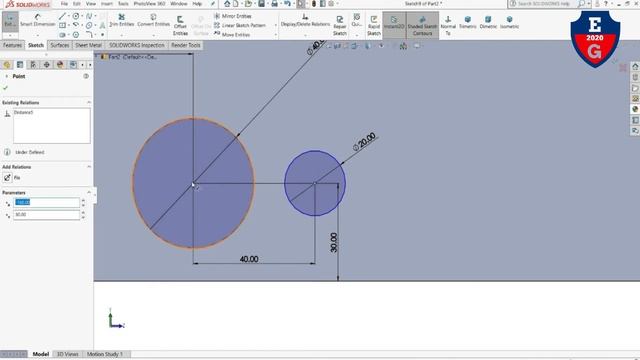Click the X coordinate parameter field
640x360 pixels.
[x=47, y=202]
